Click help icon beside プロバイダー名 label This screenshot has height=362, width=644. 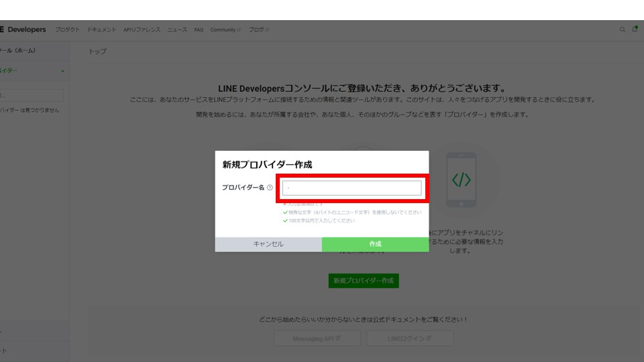(270, 188)
